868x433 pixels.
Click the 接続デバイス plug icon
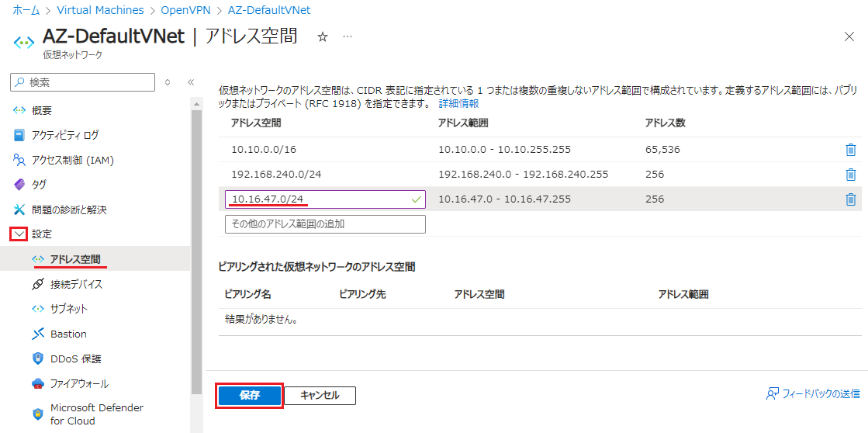(x=38, y=284)
